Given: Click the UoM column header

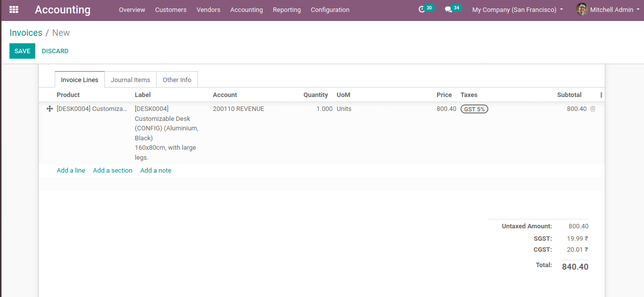Looking at the screenshot, I should click(x=344, y=95).
